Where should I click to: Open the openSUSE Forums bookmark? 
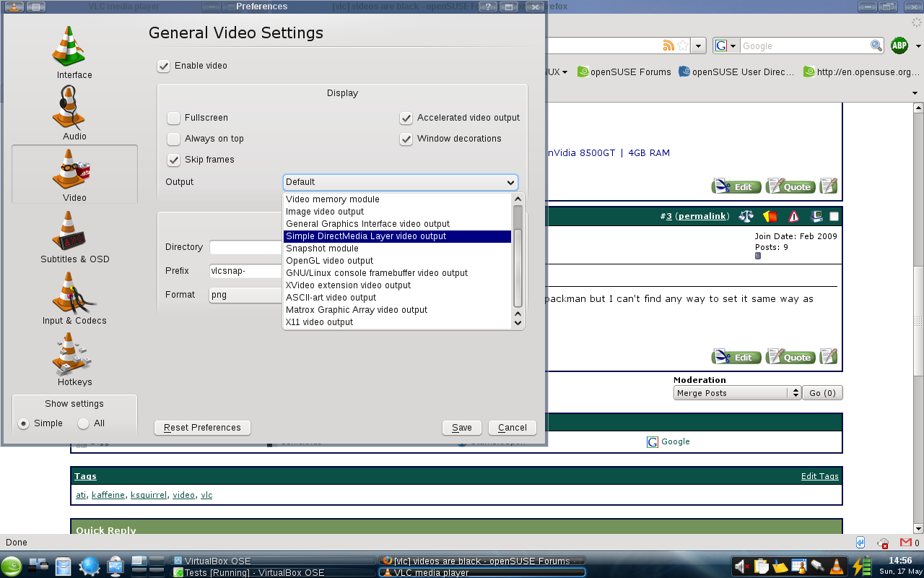coord(624,72)
